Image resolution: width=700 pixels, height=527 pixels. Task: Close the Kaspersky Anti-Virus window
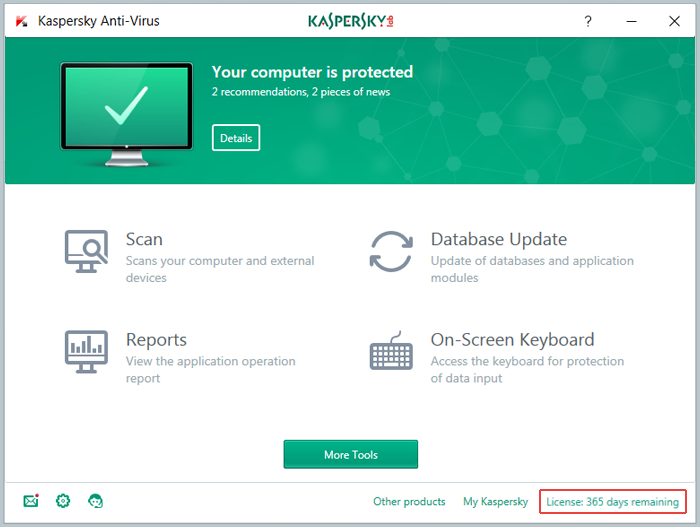(675, 21)
